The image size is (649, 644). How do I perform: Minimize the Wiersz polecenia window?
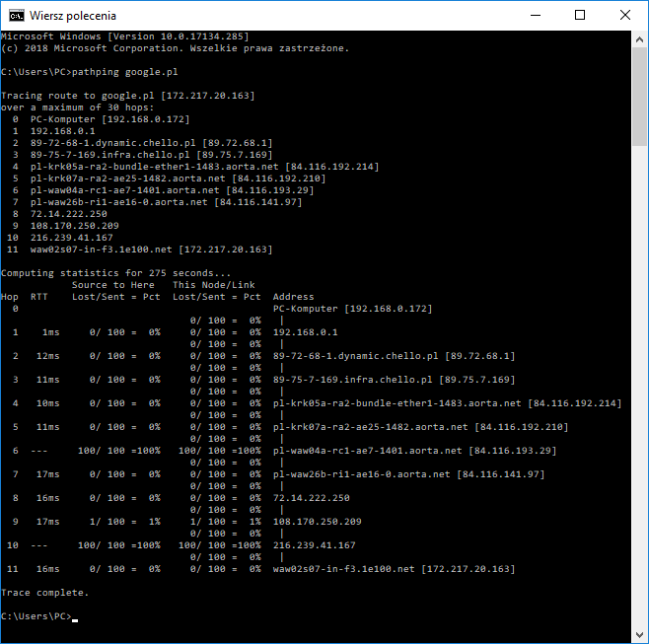coord(534,15)
